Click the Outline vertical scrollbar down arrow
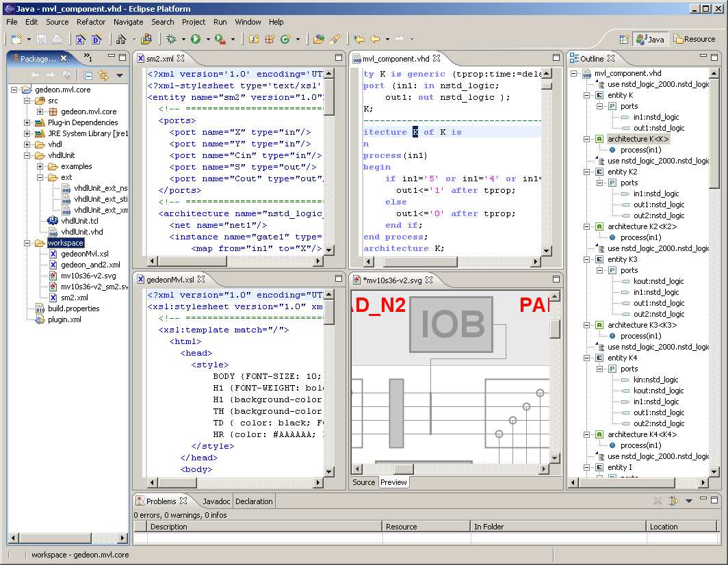This screenshot has height=565, width=728. pyautogui.click(x=714, y=472)
